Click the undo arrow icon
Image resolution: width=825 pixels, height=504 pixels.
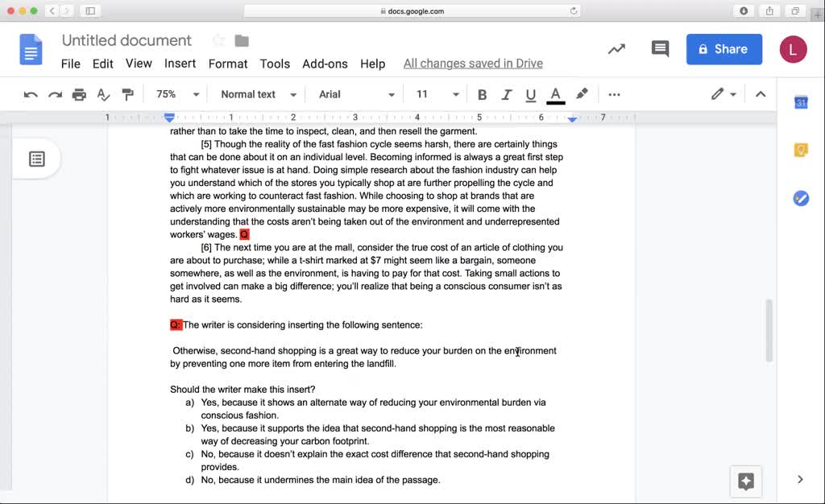pos(31,94)
